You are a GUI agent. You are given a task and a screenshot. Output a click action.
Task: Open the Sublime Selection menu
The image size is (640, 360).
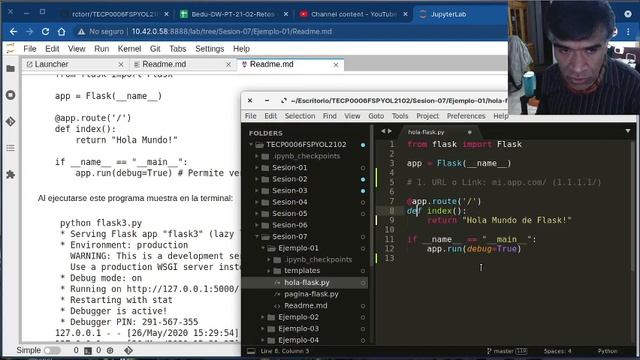pos(300,116)
